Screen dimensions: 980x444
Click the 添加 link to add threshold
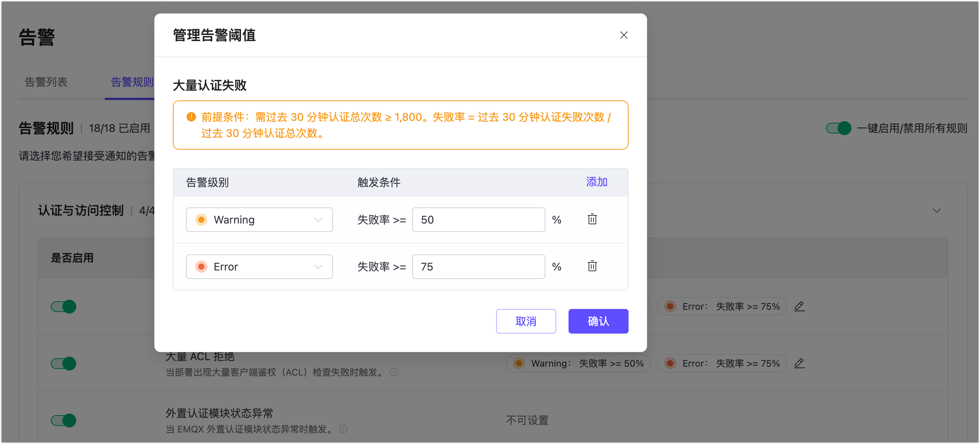(596, 182)
